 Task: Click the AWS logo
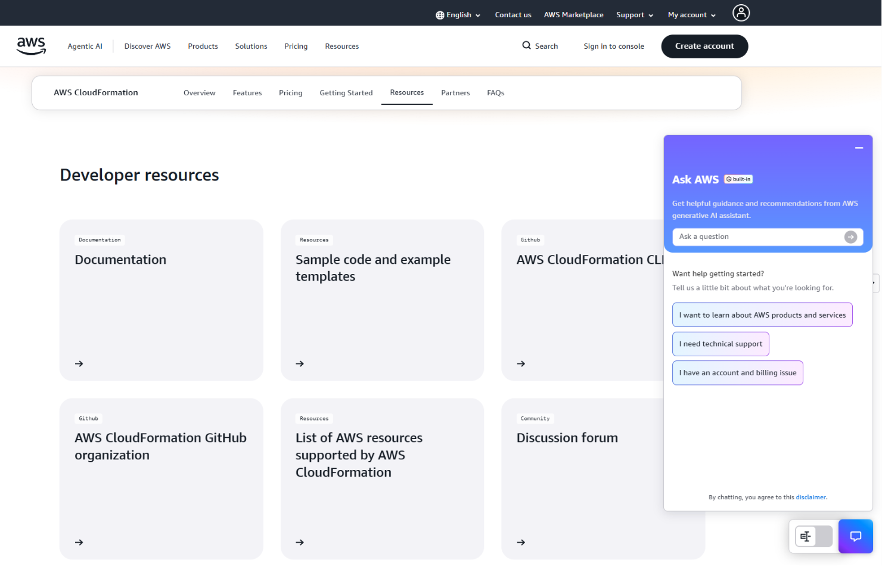[31, 46]
